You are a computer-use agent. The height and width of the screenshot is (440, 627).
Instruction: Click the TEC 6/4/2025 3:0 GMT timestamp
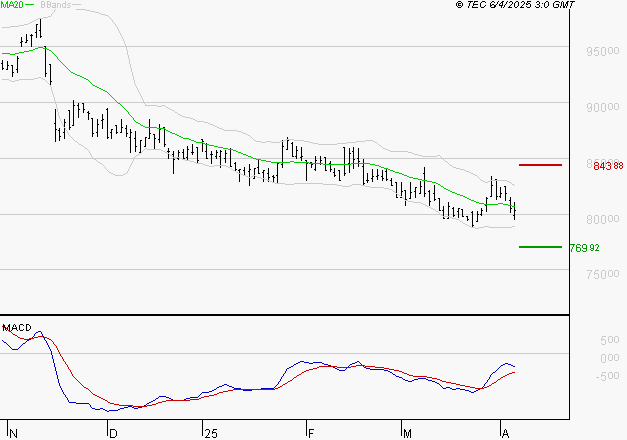[x=515, y=5]
